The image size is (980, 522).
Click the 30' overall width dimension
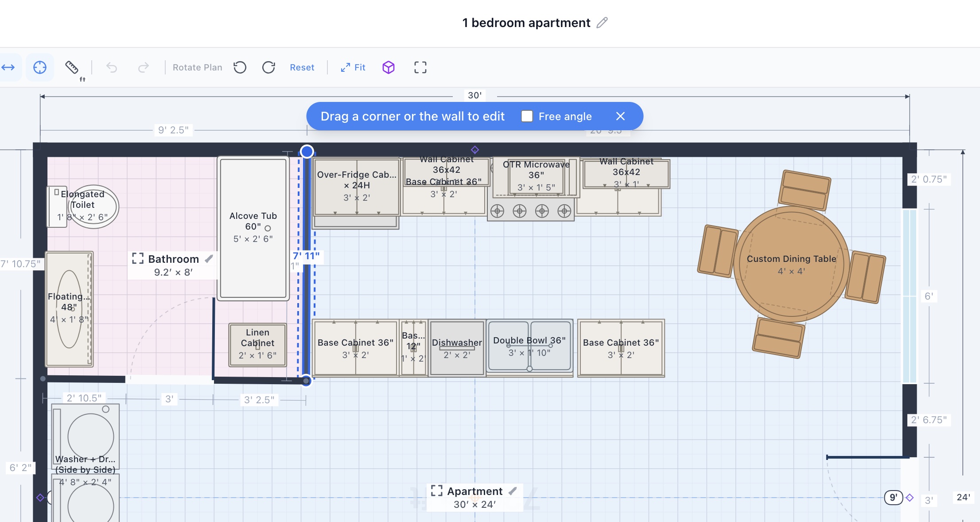(474, 95)
